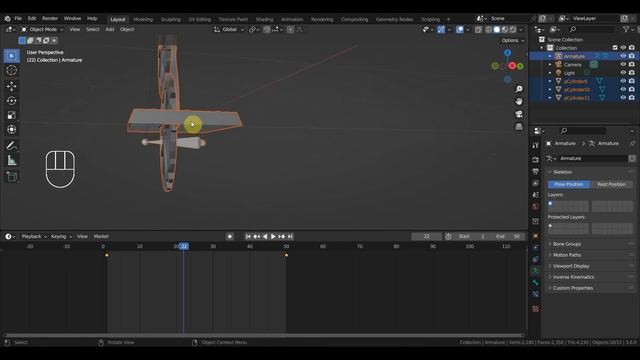
Task: Click the blue Z axis gizmo ball
Action: click(x=507, y=53)
